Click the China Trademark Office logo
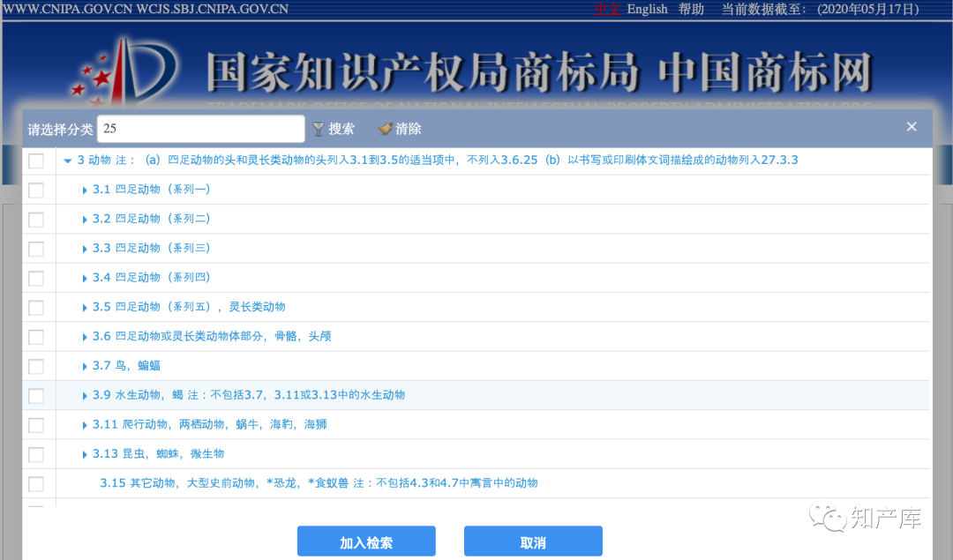Screen dimensions: 953x560 tap(124, 73)
